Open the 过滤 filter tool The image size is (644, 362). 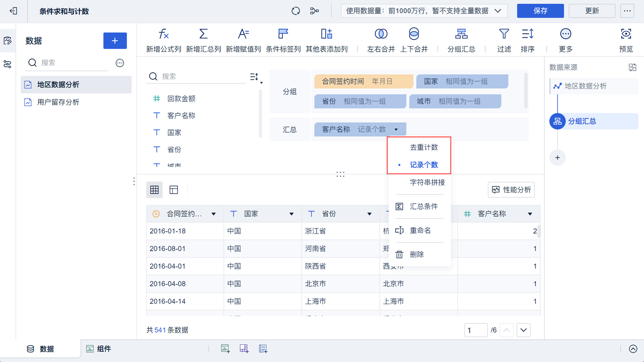504,40
